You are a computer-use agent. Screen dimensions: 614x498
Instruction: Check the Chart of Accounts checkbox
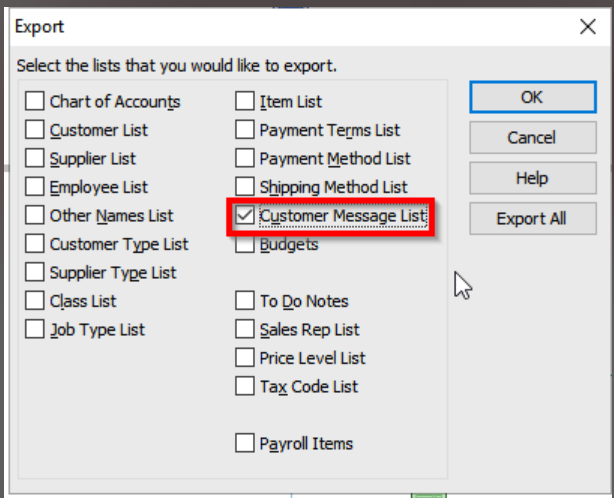(34, 101)
